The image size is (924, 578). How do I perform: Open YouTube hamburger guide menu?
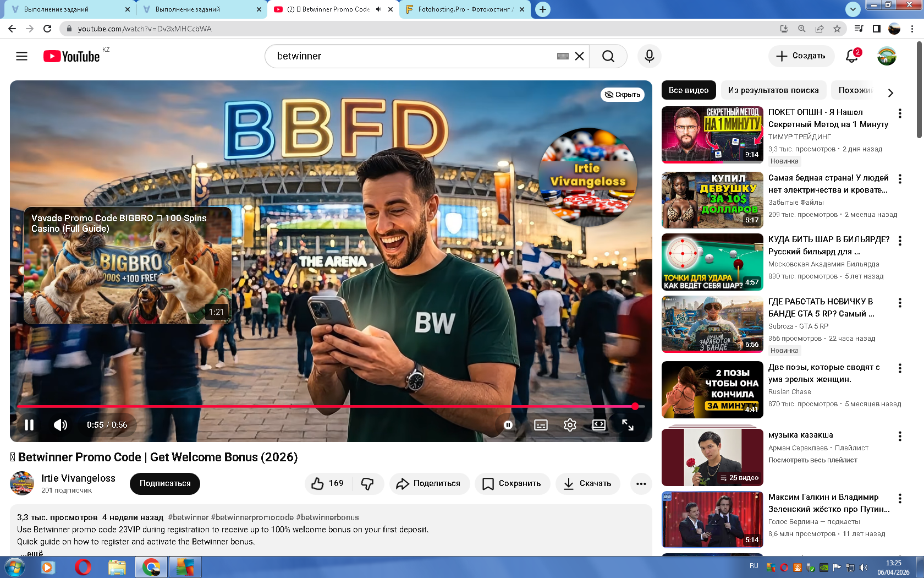point(21,56)
